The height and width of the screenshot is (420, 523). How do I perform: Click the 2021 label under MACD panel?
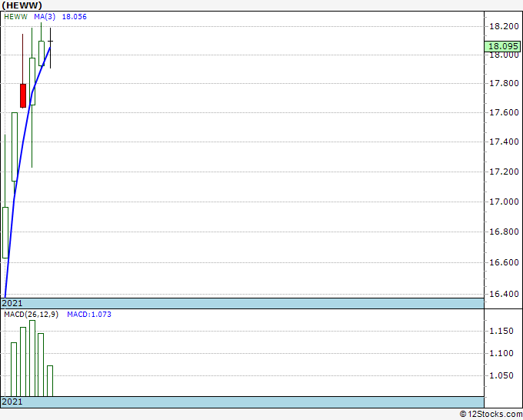click(x=12, y=402)
